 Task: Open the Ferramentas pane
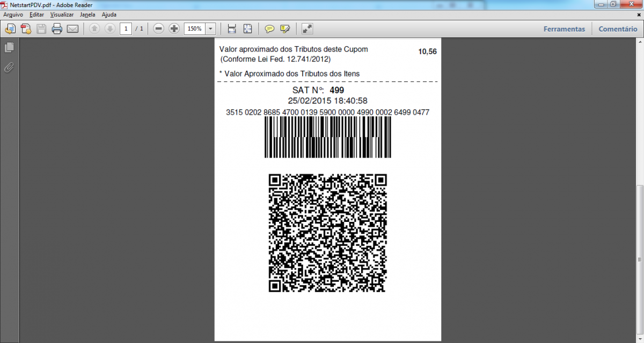click(x=564, y=29)
